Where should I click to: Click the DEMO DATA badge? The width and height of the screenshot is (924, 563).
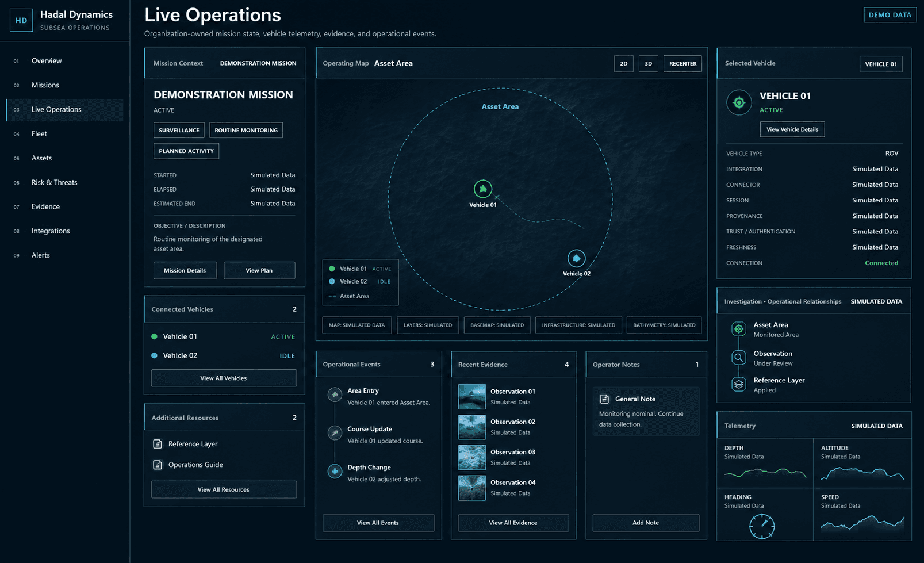pyautogui.click(x=890, y=15)
